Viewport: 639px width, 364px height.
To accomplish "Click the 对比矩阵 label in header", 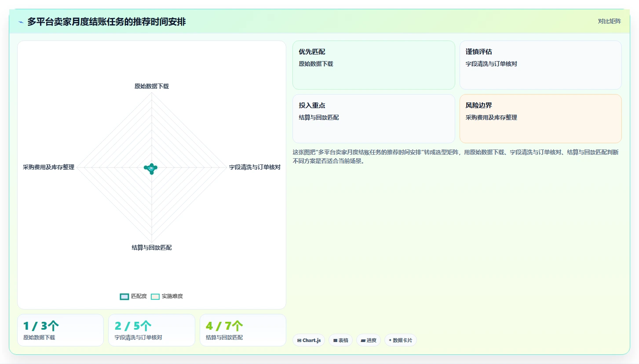I will click(609, 22).
